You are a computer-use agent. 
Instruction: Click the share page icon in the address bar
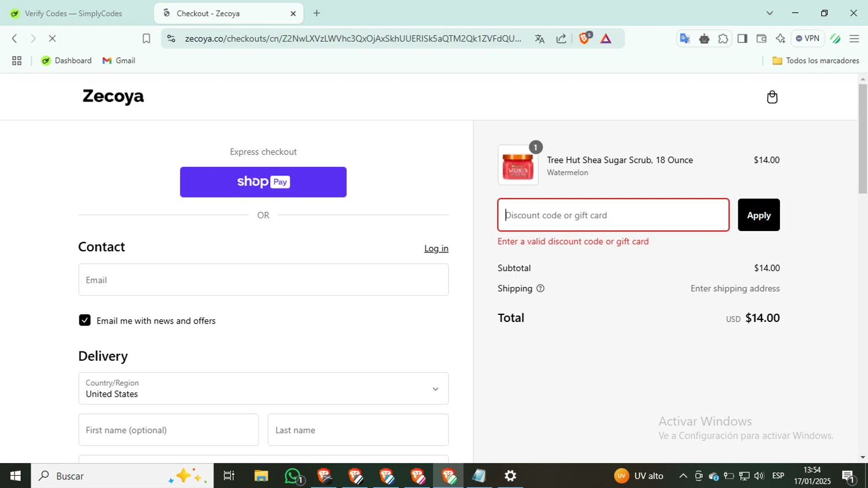pyautogui.click(x=561, y=39)
